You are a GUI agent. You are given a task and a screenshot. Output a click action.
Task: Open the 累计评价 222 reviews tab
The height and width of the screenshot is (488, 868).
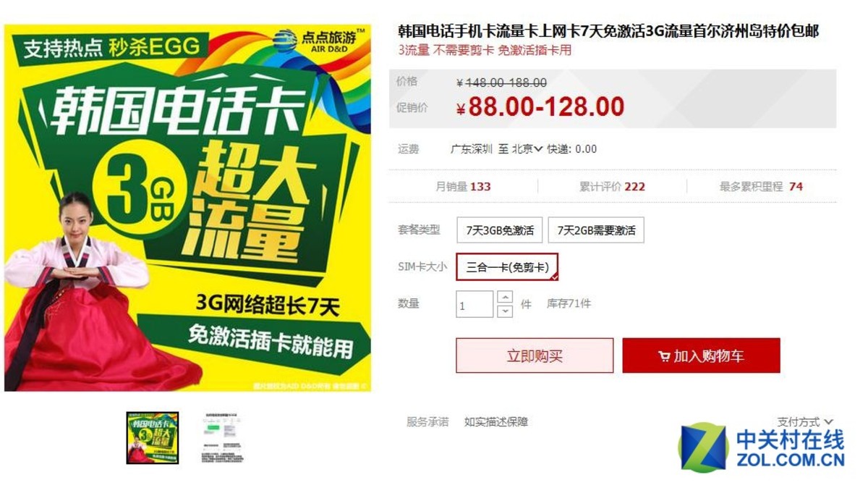click(612, 186)
